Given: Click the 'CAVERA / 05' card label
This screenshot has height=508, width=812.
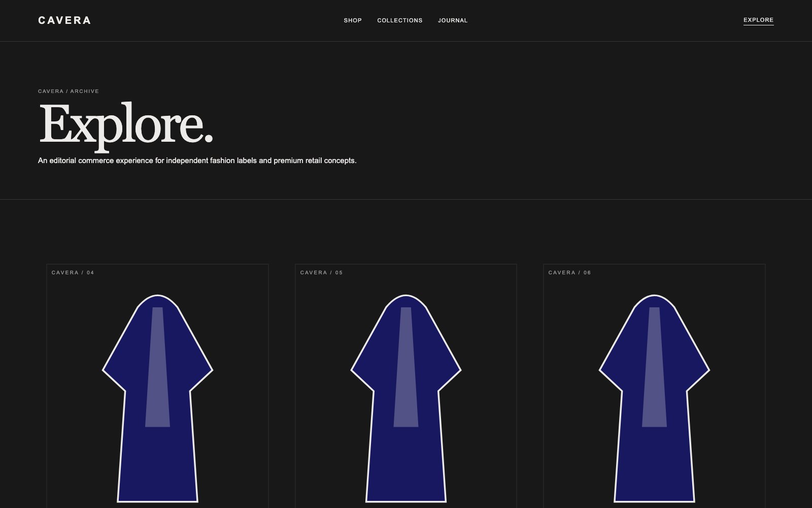Looking at the screenshot, I should pyautogui.click(x=322, y=273).
